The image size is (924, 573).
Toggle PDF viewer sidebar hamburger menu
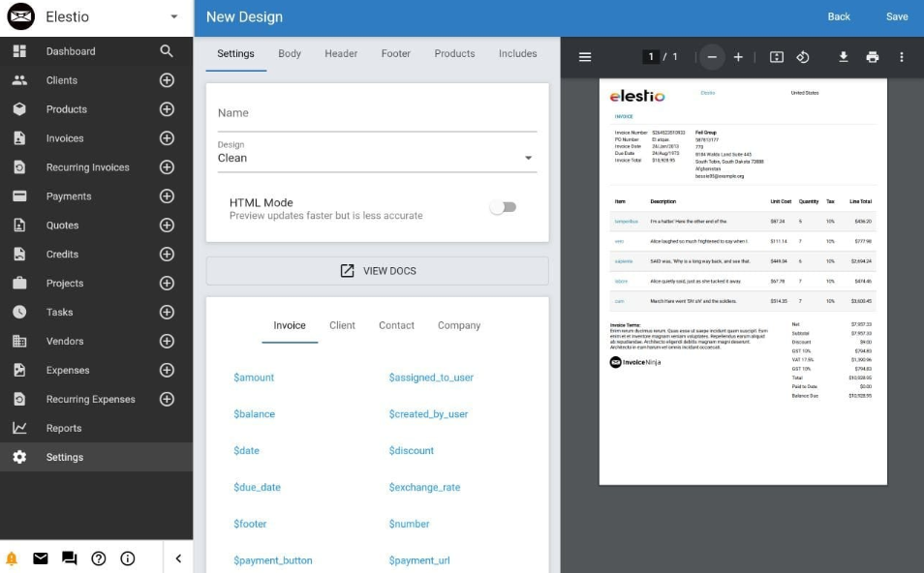[585, 57]
